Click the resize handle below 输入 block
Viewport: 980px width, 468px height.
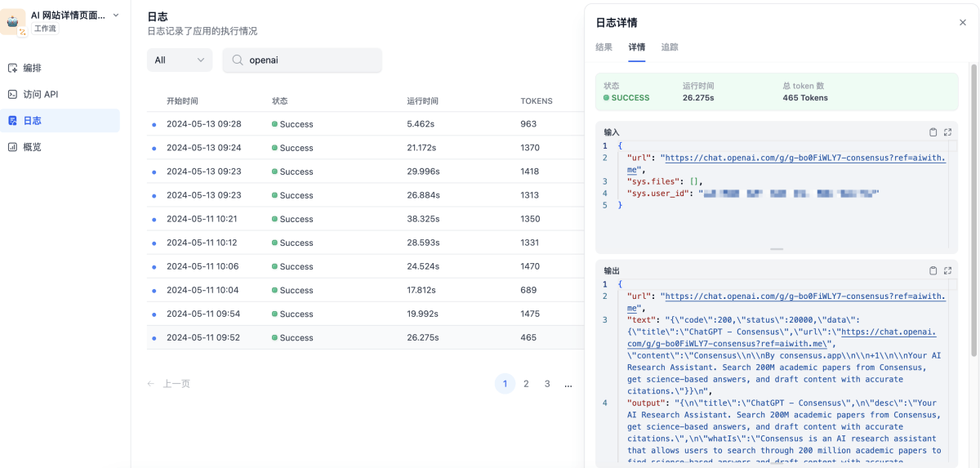(x=777, y=249)
